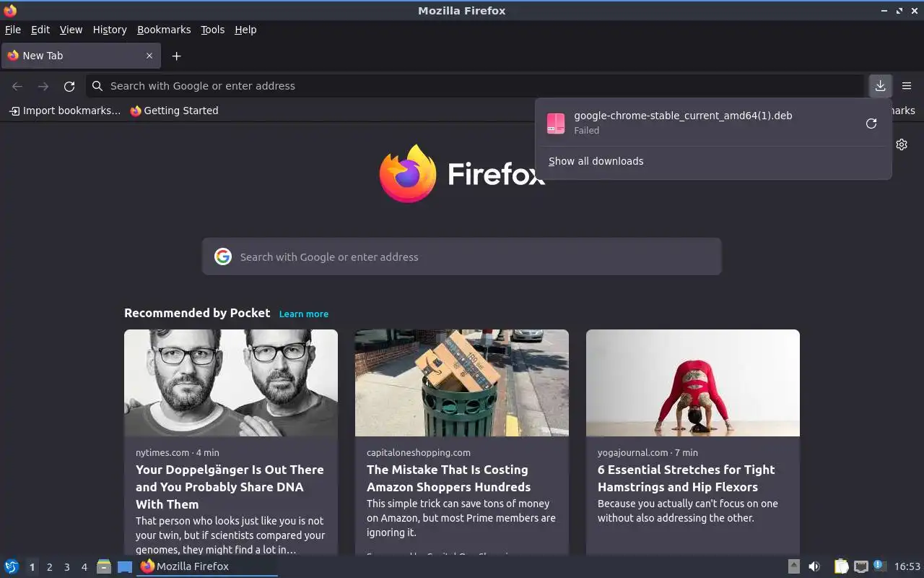The width and height of the screenshot is (924, 578).
Task: Open a new tab with plus button
Action: 176,56
